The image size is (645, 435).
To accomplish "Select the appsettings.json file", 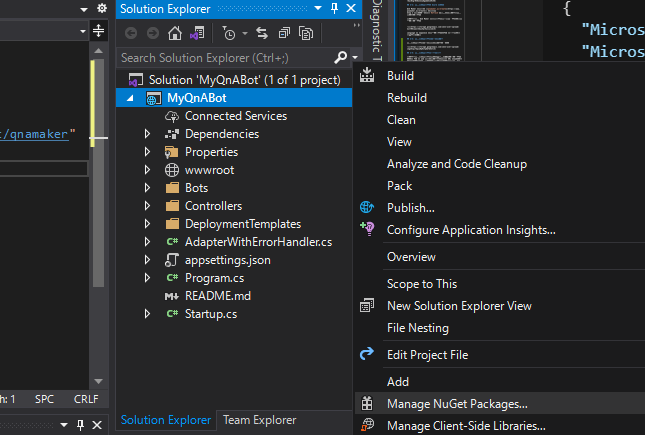I will click(x=227, y=260).
